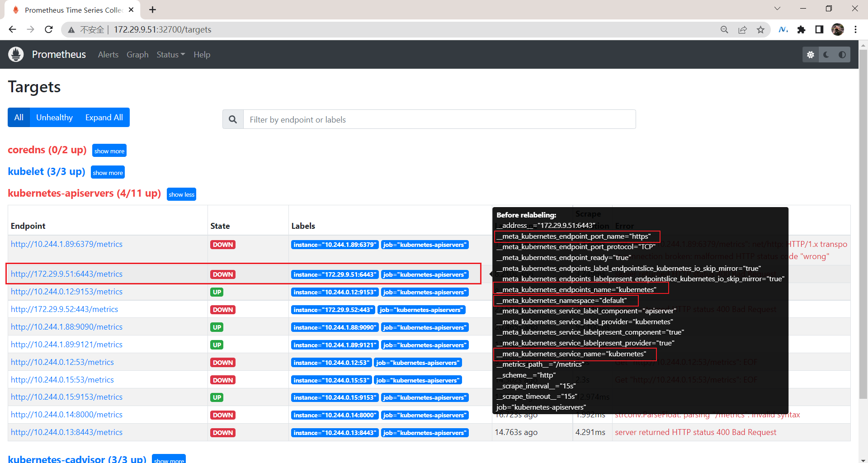Image resolution: width=868 pixels, height=463 pixels.
Task: Open the extensions puzzle icon
Action: (x=801, y=29)
